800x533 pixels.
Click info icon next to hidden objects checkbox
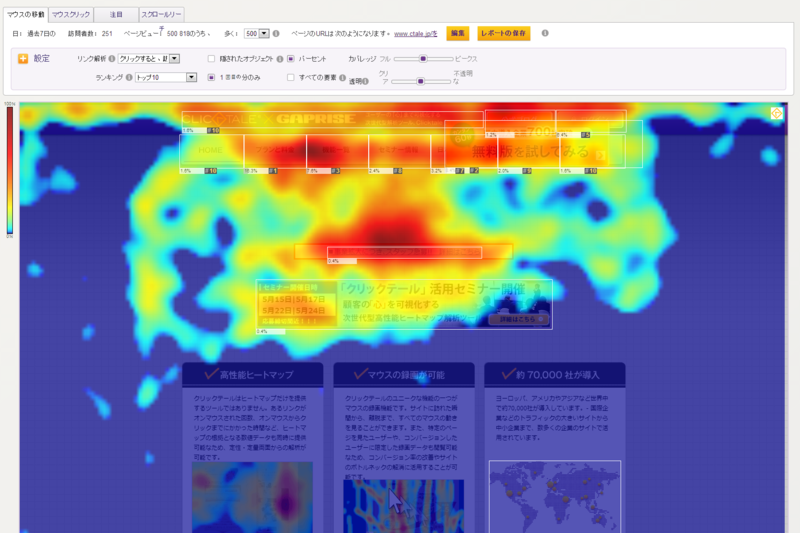(x=280, y=59)
